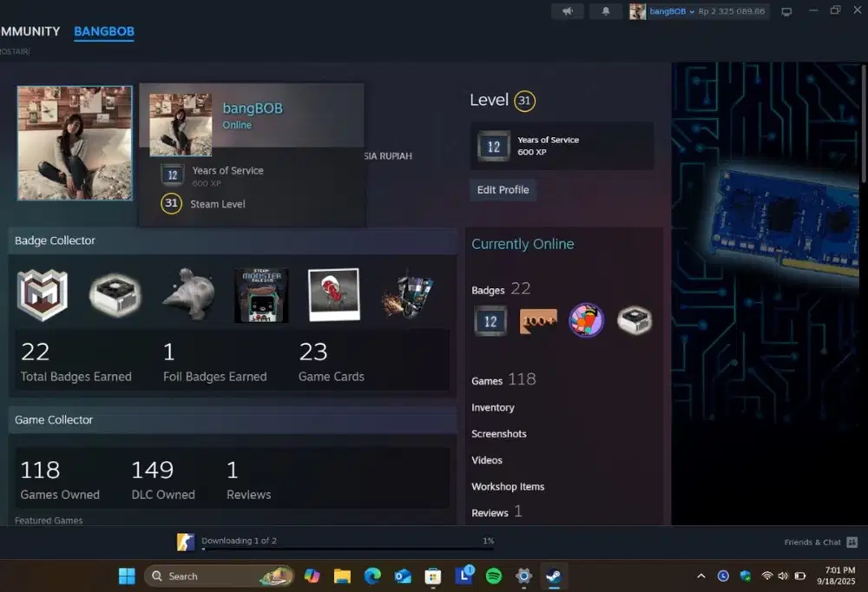This screenshot has width=868, height=592.
Task: Open the announcements megaphone icon
Action: (x=567, y=11)
